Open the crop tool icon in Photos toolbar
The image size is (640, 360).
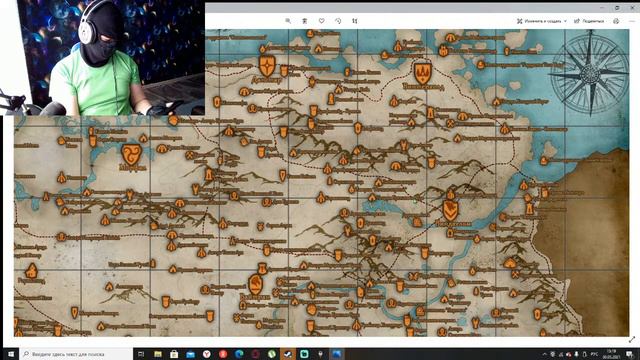[355, 21]
